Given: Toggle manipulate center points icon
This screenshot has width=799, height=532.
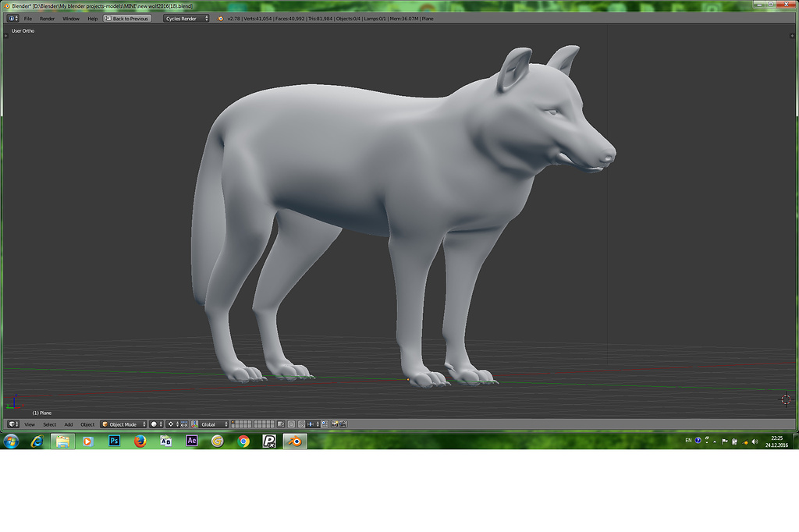Looking at the screenshot, I should click(x=184, y=424).
